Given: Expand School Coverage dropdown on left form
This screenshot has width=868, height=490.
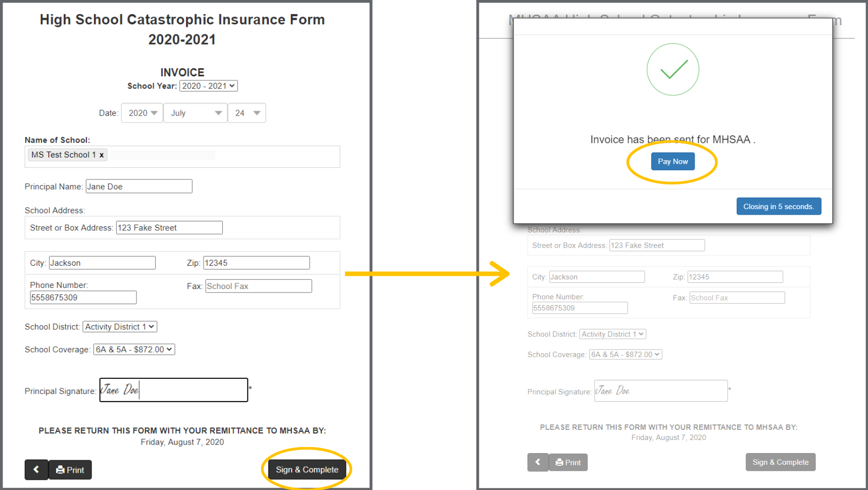Looking at the screenshot, I should (134, 350).
